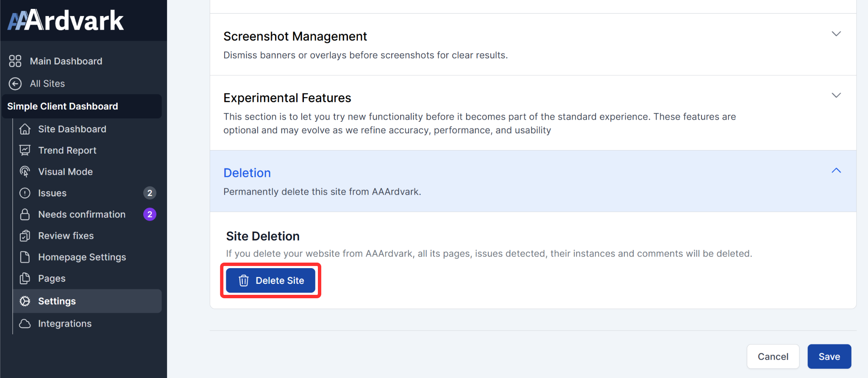Click the Visual Mode cursor icon
Screen dimensions: 868x378
coord(25,171)
